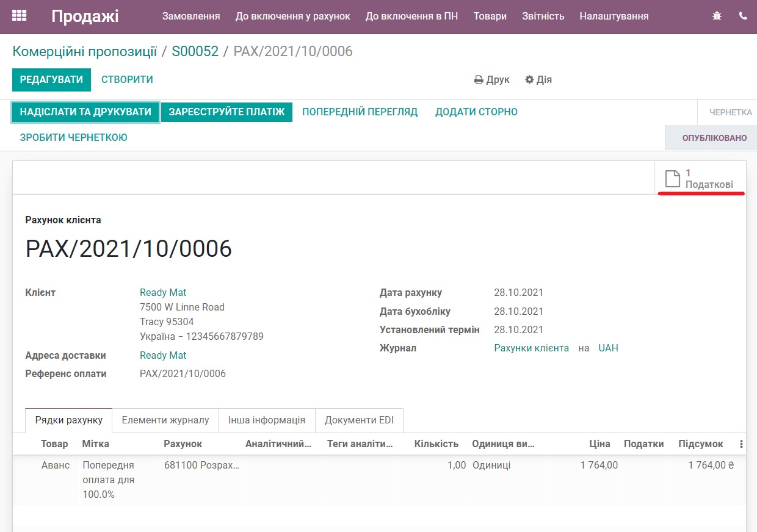Image resolution: width=757 pixels, height=532 pixels.
Task: Switch to the Елементи журналу tab
Action: [x=165, y=420]
